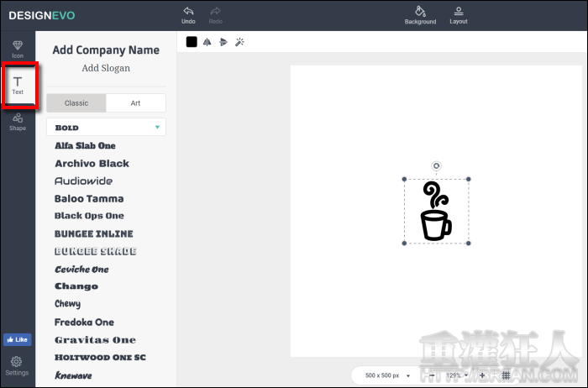Open the Background paint bucket tool
Screen dimensions: 588x388
(x=420, y=12)
